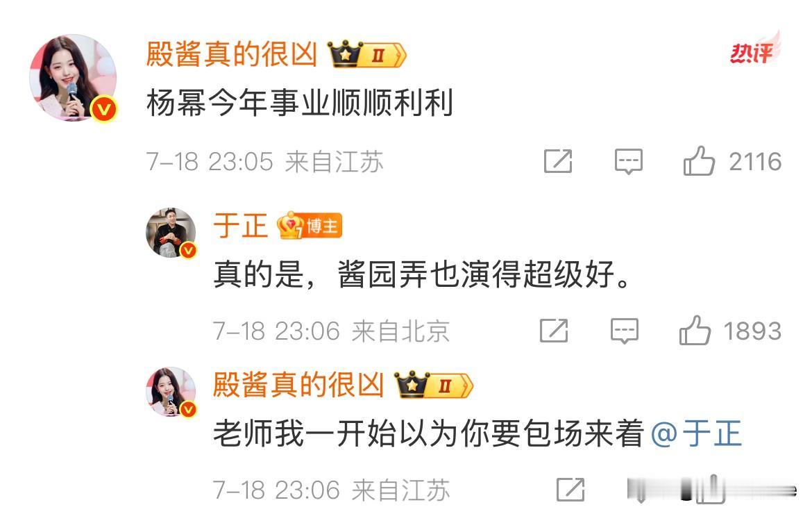This screenshot has height=514, width=812.
Task: Open reply bubble on 于正's comment
Action: tap(625, 331)
